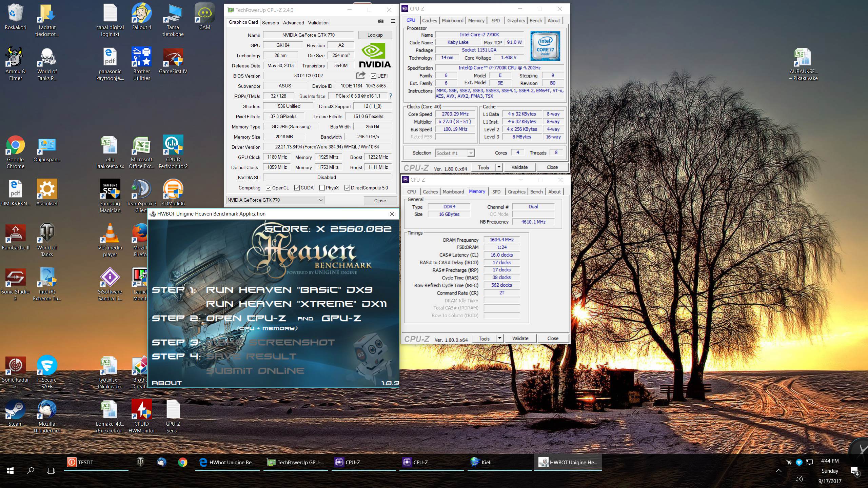Click the Bus Interface question mark icon
The height and width of the screenshot is (488, 868).
coord(391,96)
